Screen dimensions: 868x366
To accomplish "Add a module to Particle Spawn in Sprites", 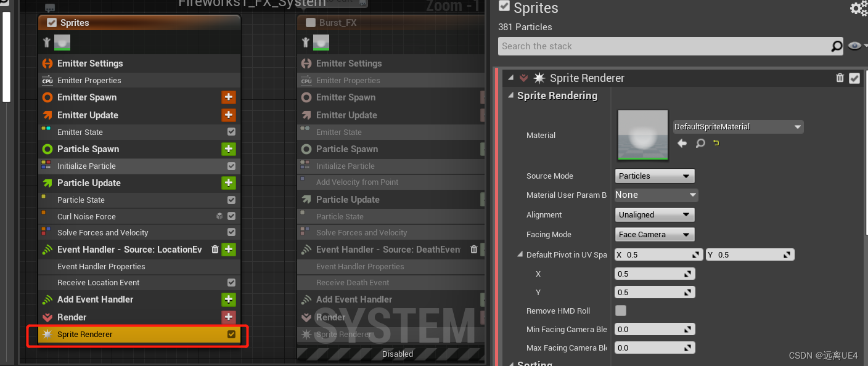I will 229,149.
